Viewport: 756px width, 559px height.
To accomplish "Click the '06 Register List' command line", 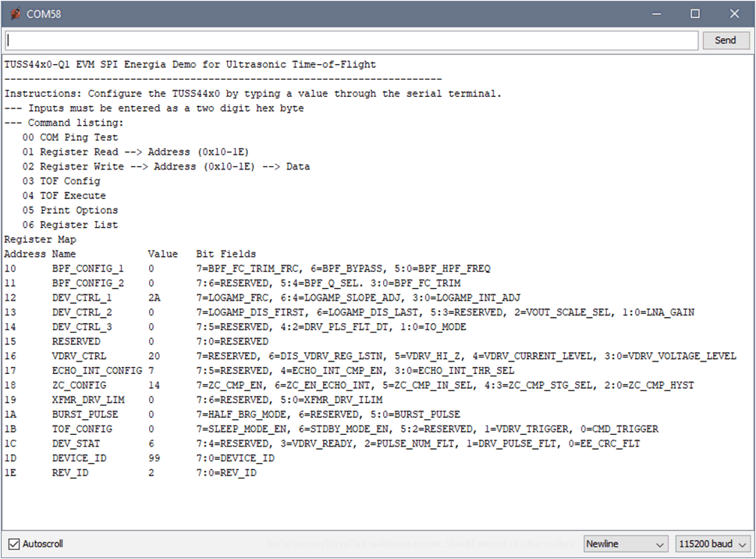I will click(70, 225).
